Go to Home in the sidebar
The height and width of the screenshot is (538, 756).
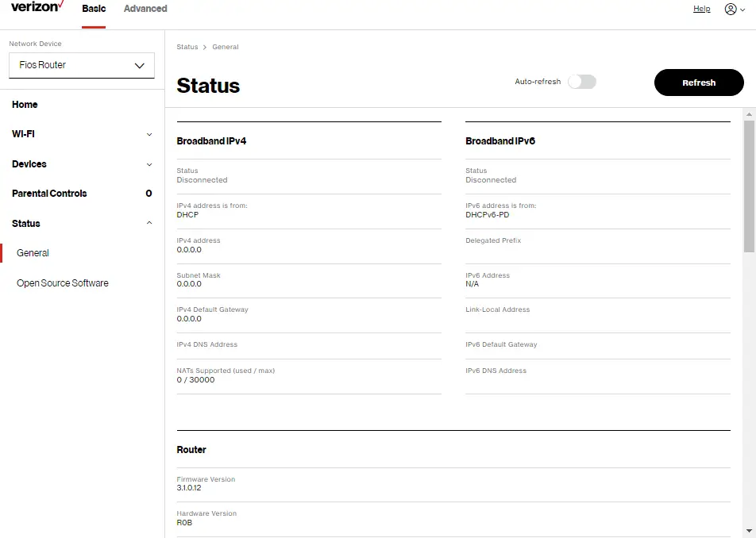point(25,104)
